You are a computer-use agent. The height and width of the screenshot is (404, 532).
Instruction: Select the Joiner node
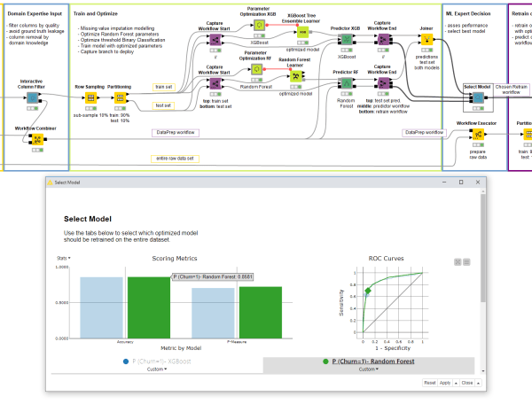click(x=426, y=40)
